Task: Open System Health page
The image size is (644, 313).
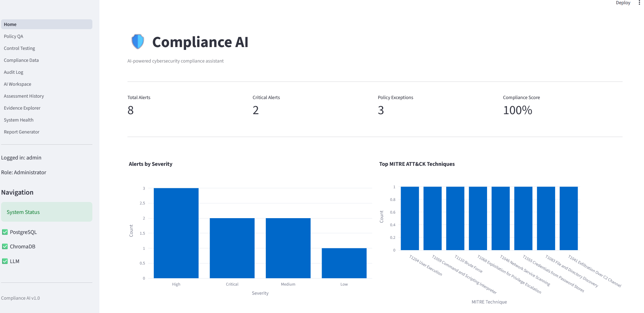Action: [47, 120]
